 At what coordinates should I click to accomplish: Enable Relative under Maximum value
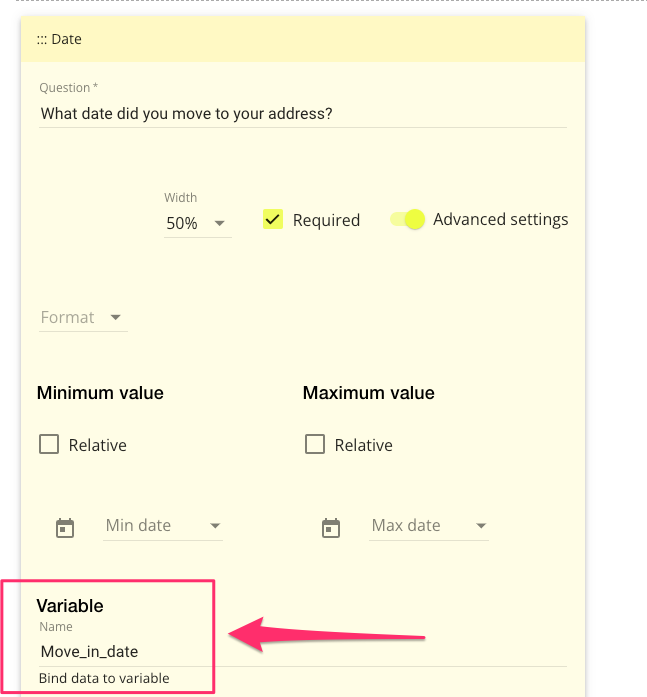pos(315,445)
